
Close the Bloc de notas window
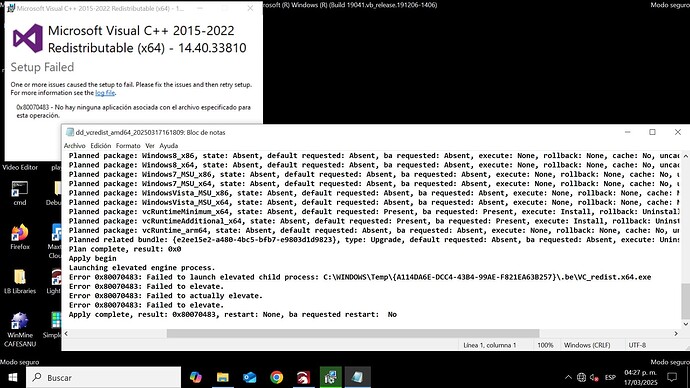click(x=678, y=132)
